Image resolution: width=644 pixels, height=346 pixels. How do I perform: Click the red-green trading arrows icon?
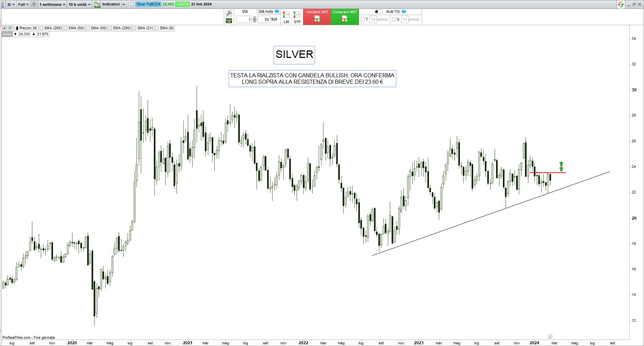tap(621, 4)
